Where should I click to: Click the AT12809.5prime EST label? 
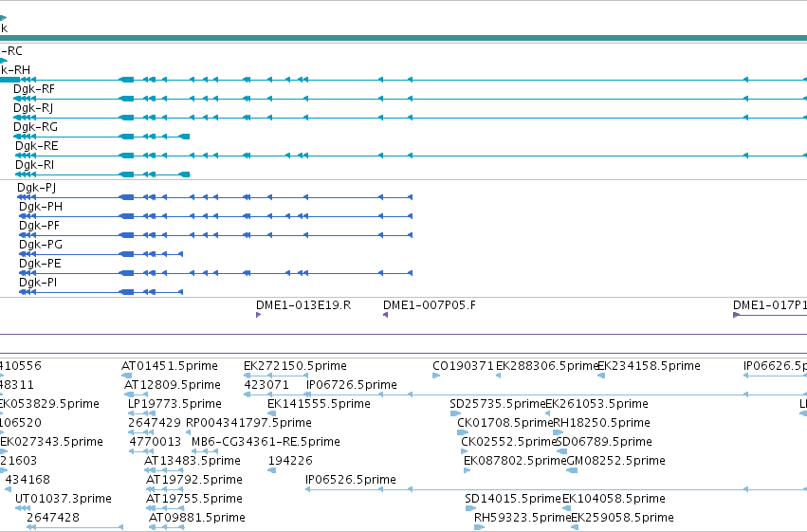pyautogui.click(x=173, y=385)
